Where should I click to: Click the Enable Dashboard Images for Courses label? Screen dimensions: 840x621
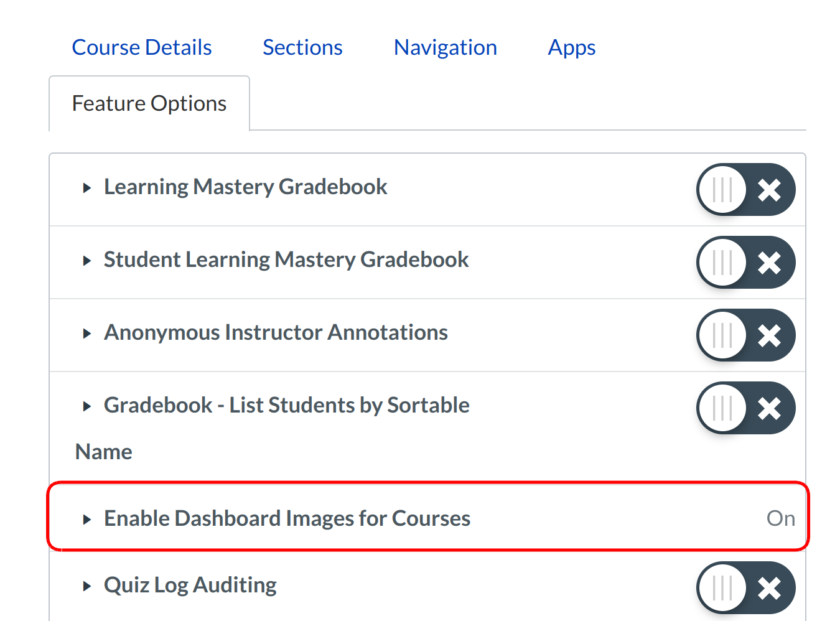point(287,518)
